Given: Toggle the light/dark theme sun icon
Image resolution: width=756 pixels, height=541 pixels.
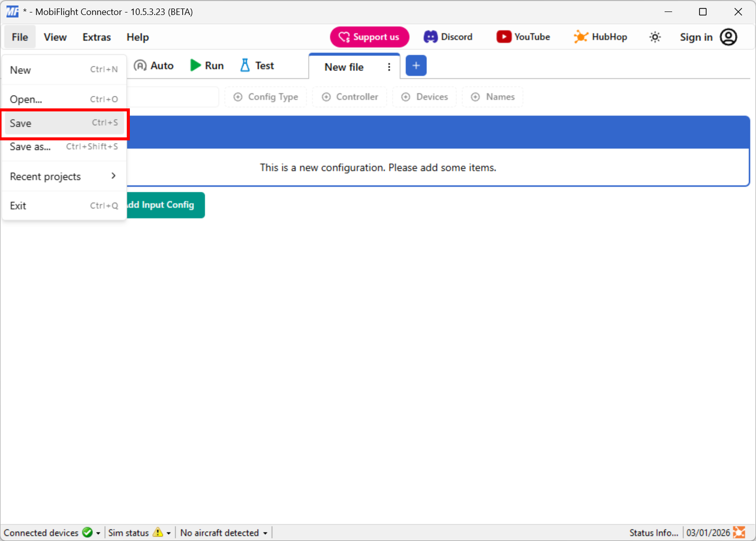Looking at the screenshot, I should tap(655, 36).
